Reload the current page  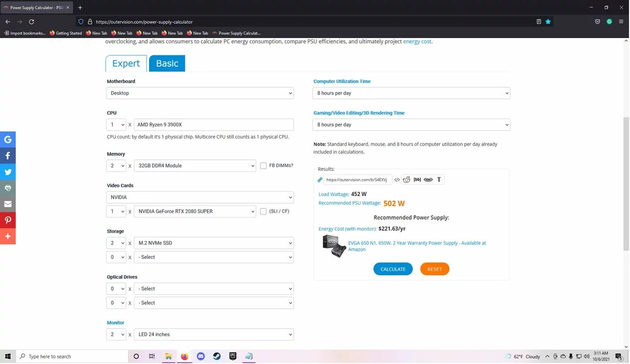coord(31,21)
